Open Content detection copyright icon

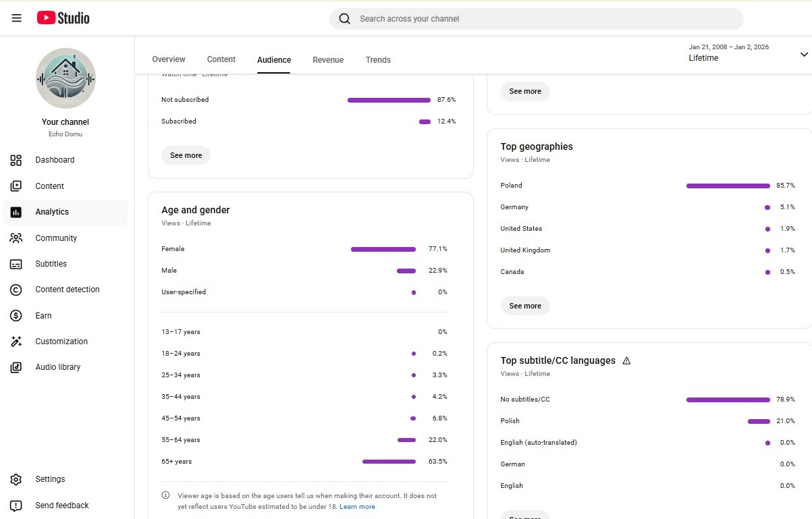pyautogui.click(x=16, y=290)
